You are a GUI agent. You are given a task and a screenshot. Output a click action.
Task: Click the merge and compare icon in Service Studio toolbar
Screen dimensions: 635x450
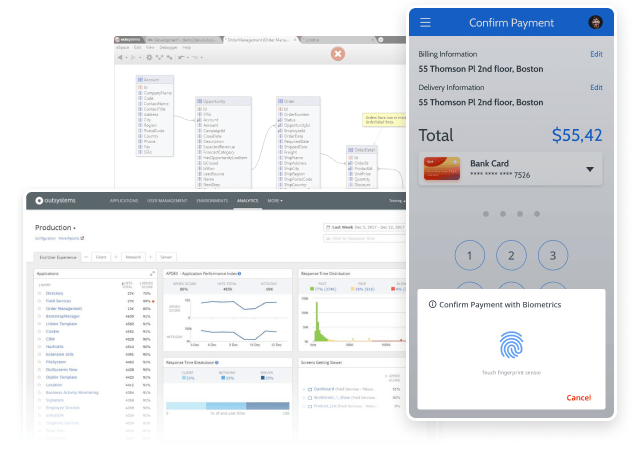click(x=160, y=58)
